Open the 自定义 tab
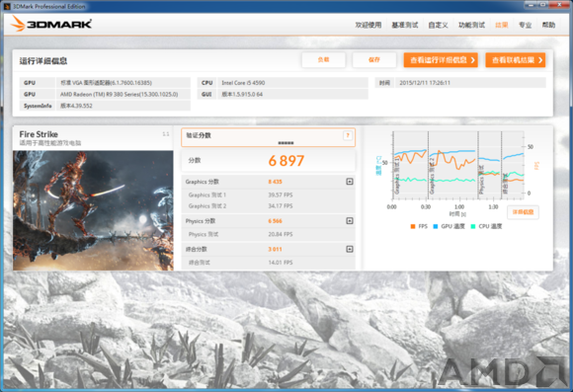 (x=438, y=25)
